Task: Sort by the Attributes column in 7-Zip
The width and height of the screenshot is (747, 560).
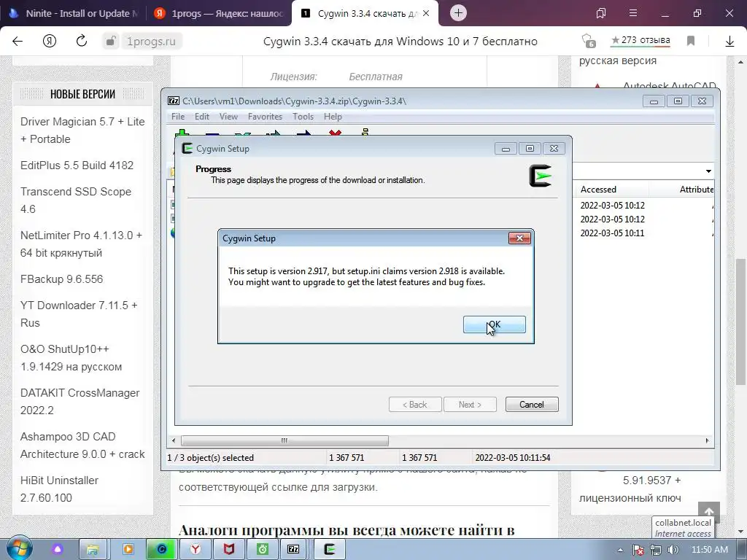Action: click(696, 190)
